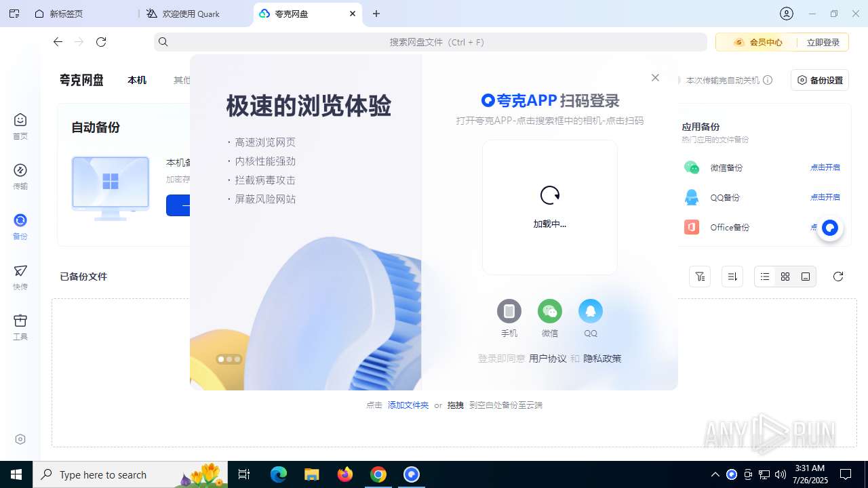The width and height of the screenshot is (868, 488).
Task: Click the blue backup button in 自动备份
Action: point(178,205)
